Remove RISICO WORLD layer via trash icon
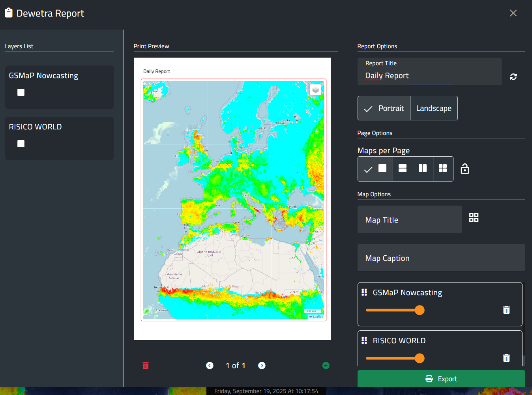 coord(506,358)
